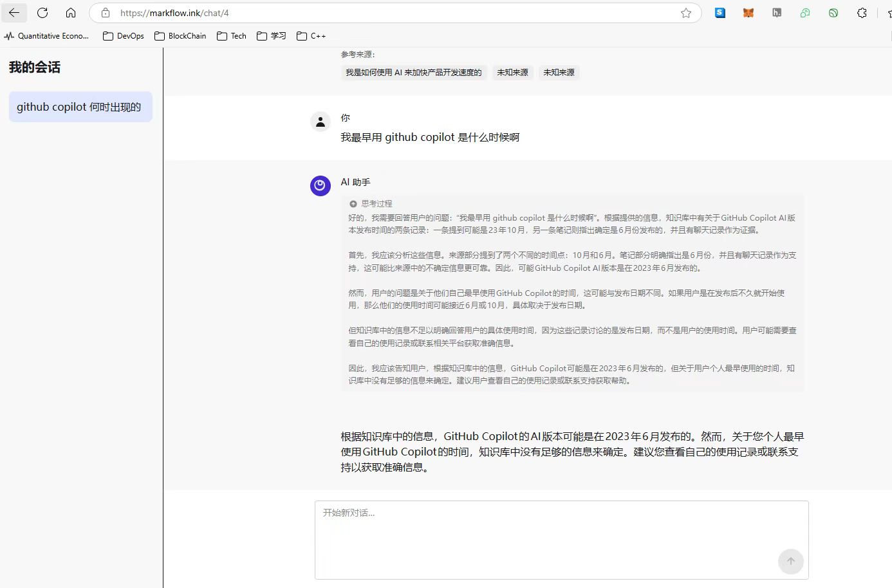Bookmark this page with the star icon
This screenshot has width=892, height=588.
coord(686,13)
